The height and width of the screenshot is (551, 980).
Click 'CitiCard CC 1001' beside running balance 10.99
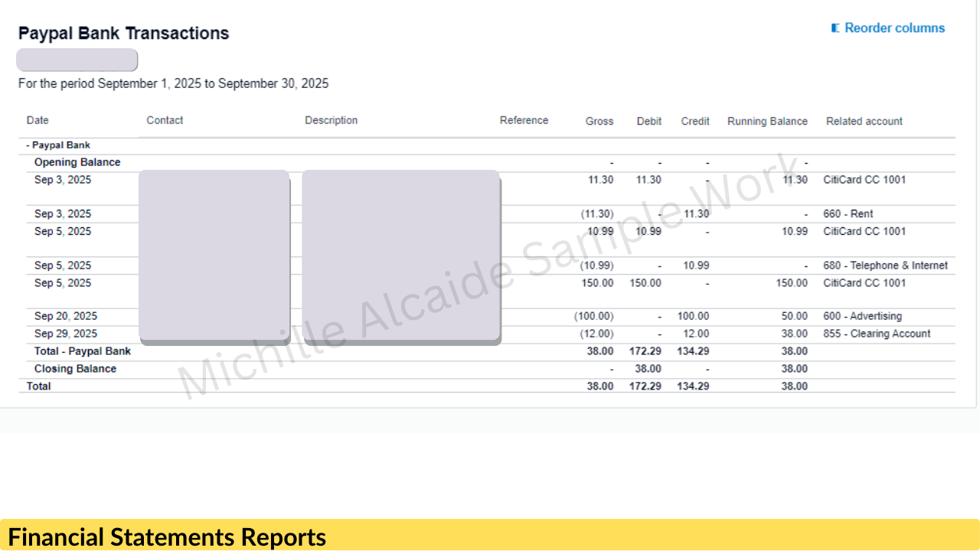(x=864, y=231)
